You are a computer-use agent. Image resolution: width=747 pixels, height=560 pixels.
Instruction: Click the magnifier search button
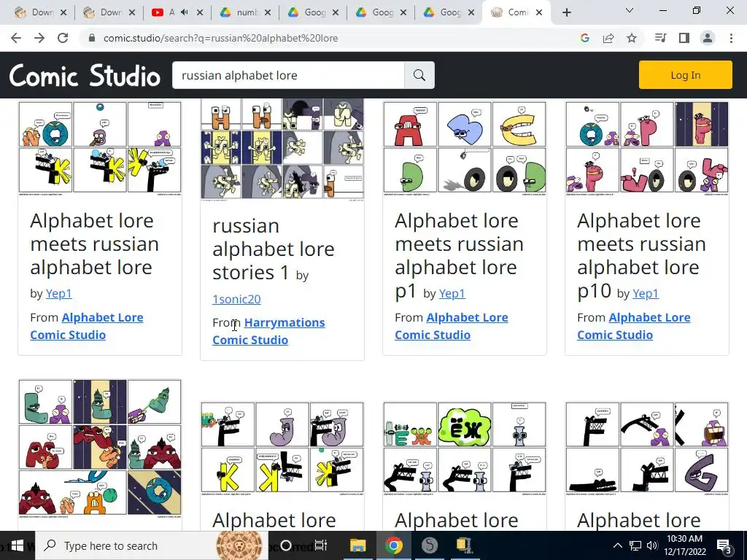coord(419,75)
